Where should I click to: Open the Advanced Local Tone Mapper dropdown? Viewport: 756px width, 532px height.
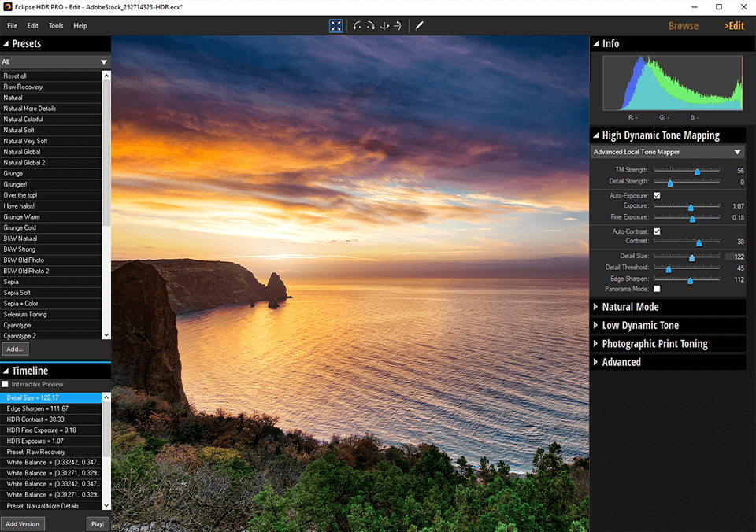click(x=668, y=152)
